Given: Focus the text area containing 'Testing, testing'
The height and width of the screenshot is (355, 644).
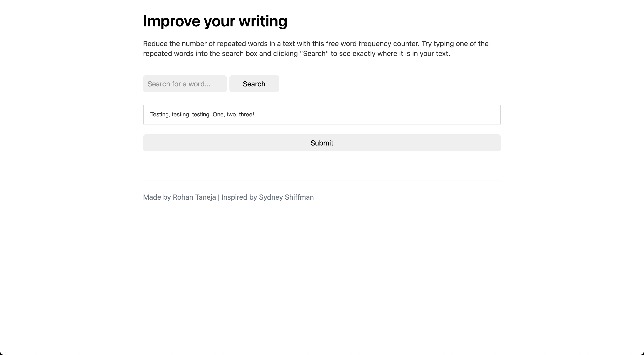Looking at the screenshot, I should pyautogui.click(x=322, y=115).
